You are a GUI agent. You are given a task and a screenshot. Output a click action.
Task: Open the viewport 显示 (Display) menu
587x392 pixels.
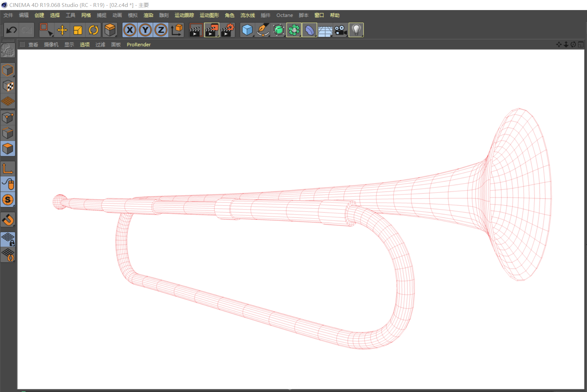click(69, 45)
